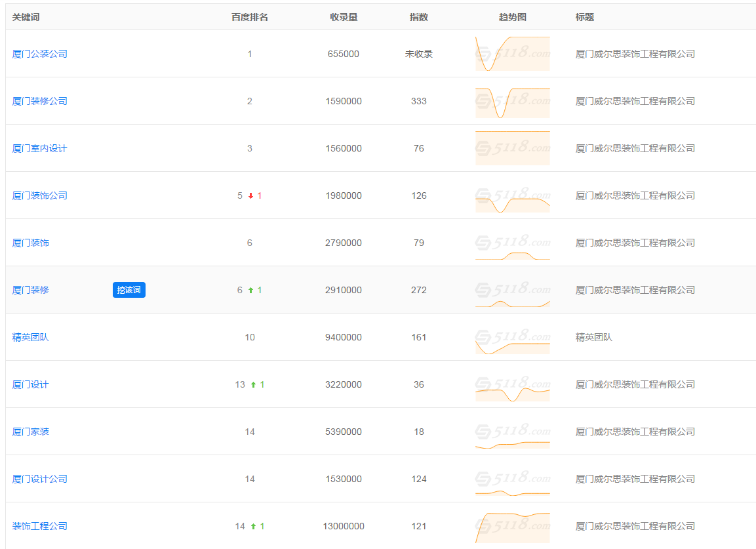Select the 3220000 indexed count cell
This screenshot has height=549, width=756.
(344, 385)
